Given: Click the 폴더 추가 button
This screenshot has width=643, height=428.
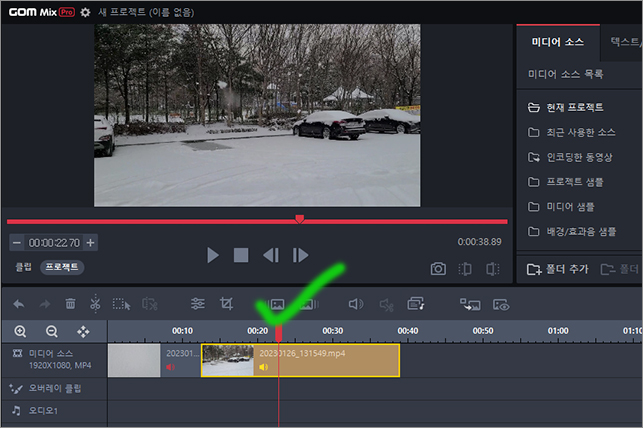Looking at the screenshot, I should coord(558,269).
